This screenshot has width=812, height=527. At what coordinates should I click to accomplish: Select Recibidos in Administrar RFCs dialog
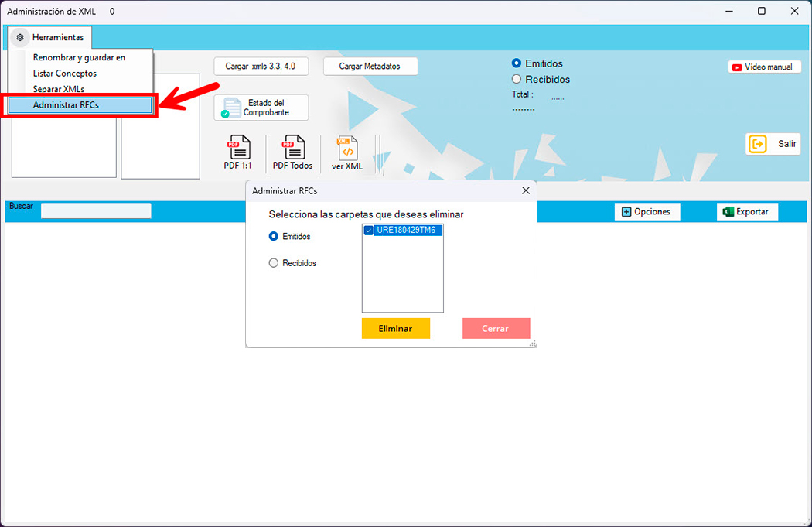[x=273, y=263]
